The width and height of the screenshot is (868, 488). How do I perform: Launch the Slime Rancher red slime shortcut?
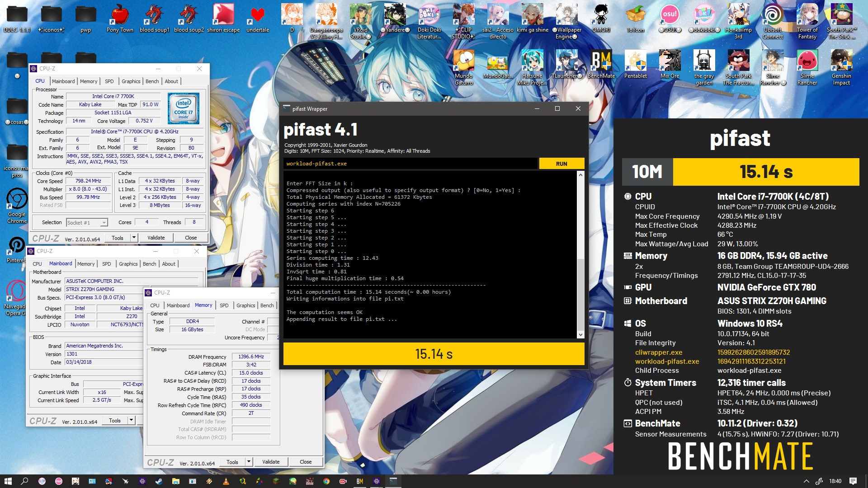point(807,67)
